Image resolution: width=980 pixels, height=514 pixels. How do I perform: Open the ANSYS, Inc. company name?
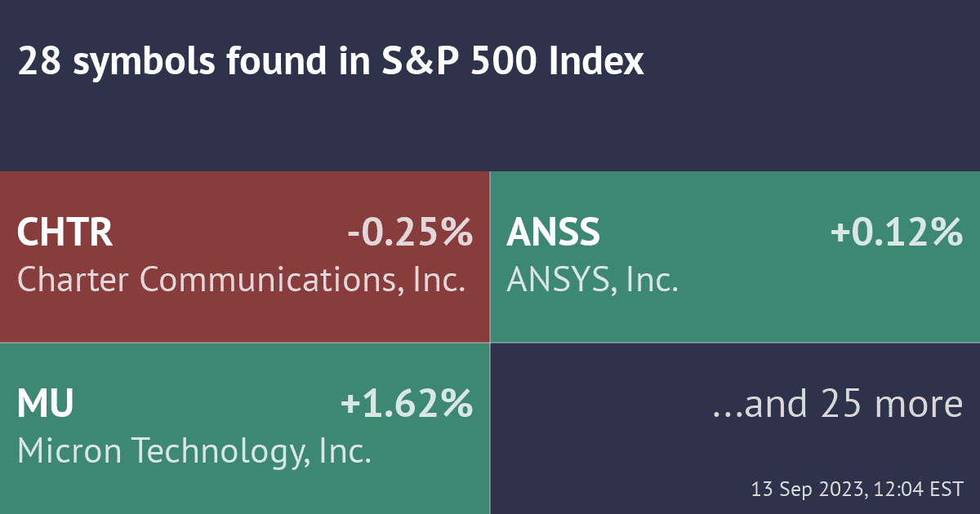point(592,281)
